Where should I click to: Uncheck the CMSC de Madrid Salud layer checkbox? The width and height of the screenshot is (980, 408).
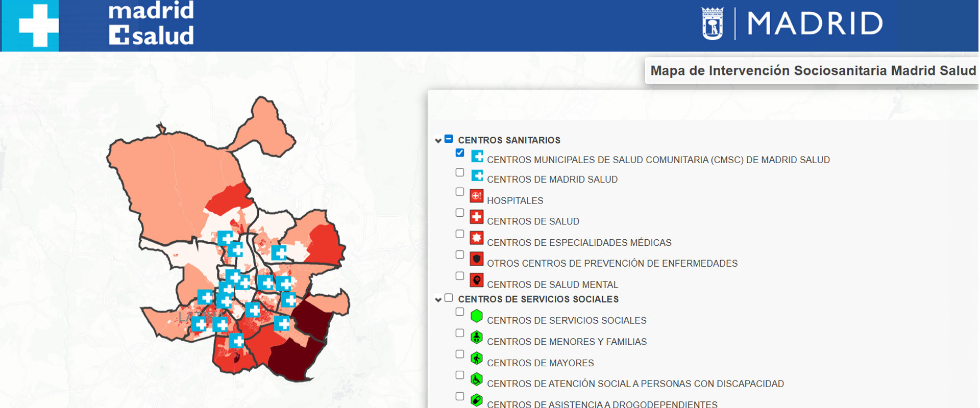(460, 153)
